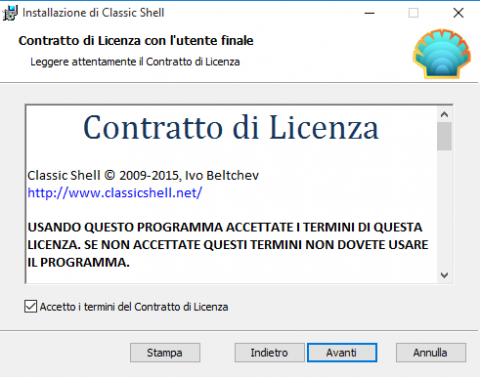480x377 pixels.
Task: Minimize the Classic Shell installer window
Action: click(369, 13)
